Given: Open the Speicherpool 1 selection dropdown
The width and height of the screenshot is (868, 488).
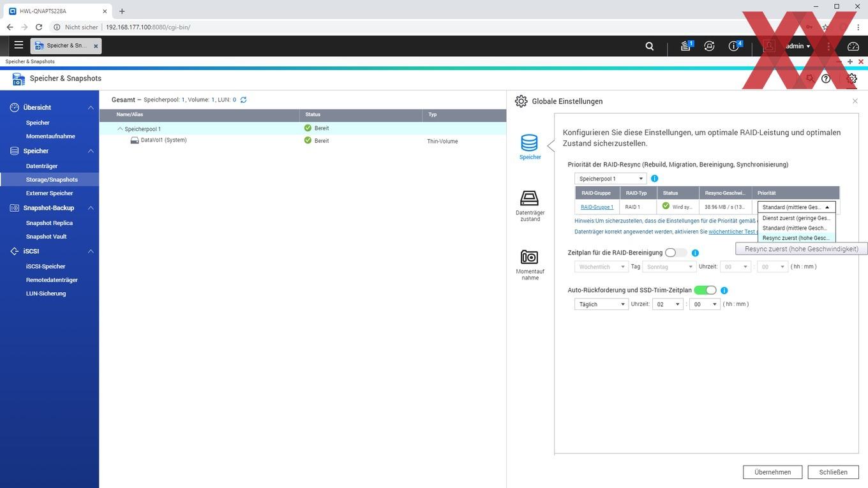Looking at the screenshot, I should (611, 179).
